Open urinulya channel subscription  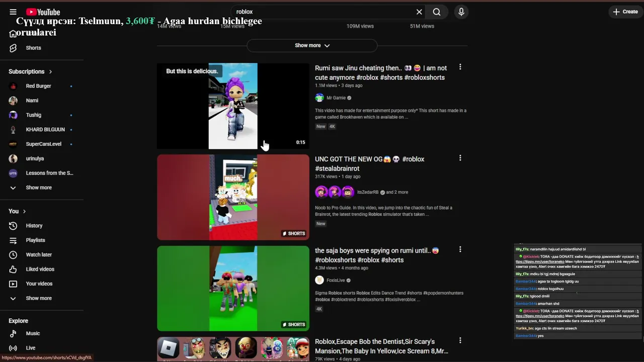click(35, 158)
